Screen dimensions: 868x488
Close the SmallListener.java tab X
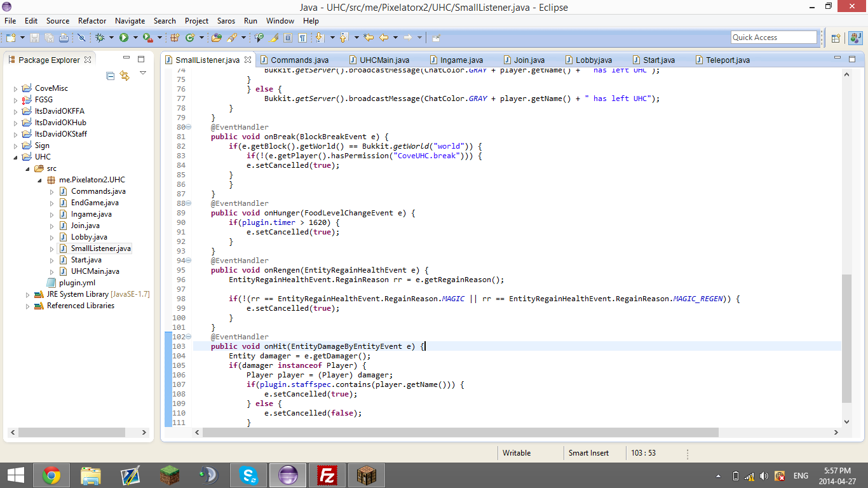[x=248, y=60]
